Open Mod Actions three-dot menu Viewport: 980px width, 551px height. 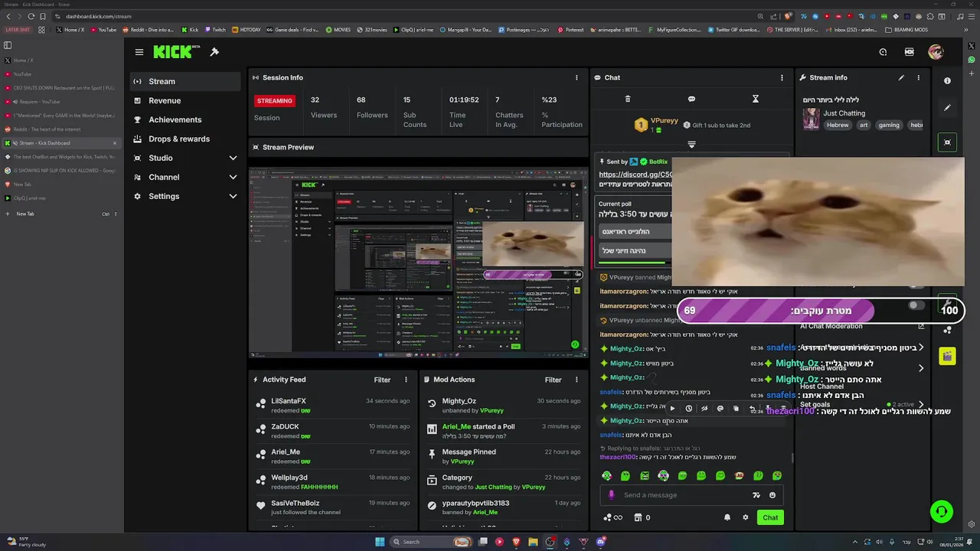(x=577, y=380)
